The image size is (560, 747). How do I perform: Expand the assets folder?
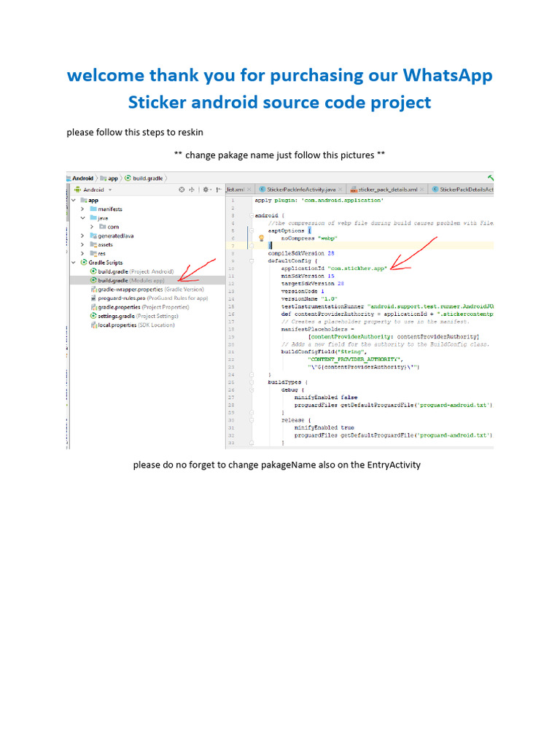[82, 245]
